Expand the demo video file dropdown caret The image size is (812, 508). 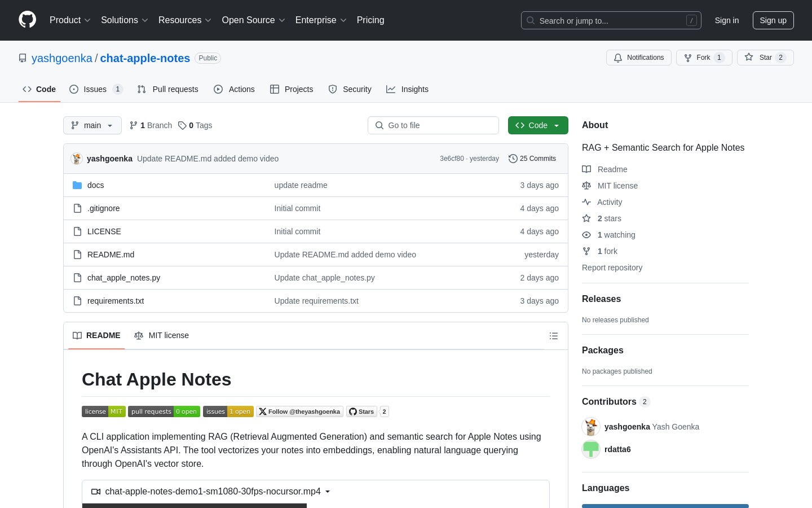tap(328, 492)
